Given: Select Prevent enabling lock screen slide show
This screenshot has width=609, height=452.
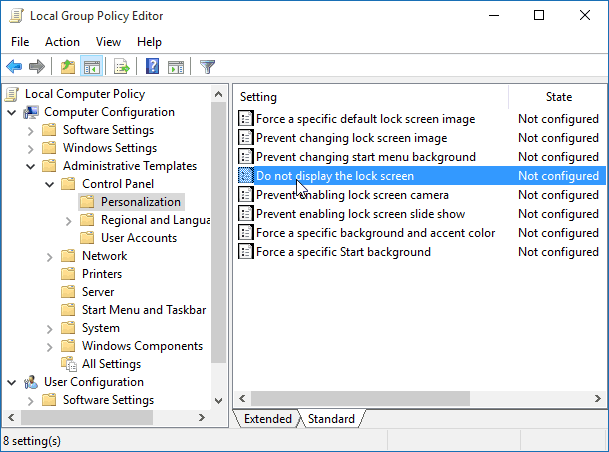Looking at the screenshot, I should tap(360, 214).
